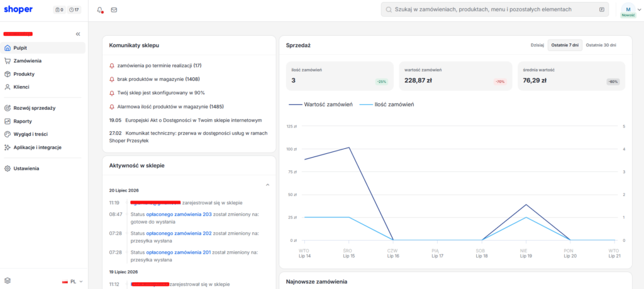This screenshot has width=644, height=289.
Task: Toggle the Wartość zamówień chart series
Action: tap(321, 105)
